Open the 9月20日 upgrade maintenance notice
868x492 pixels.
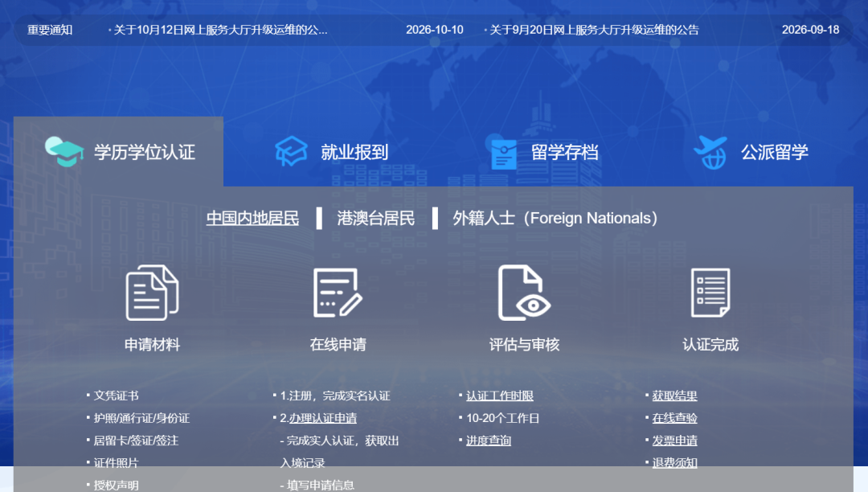[594, 30]
